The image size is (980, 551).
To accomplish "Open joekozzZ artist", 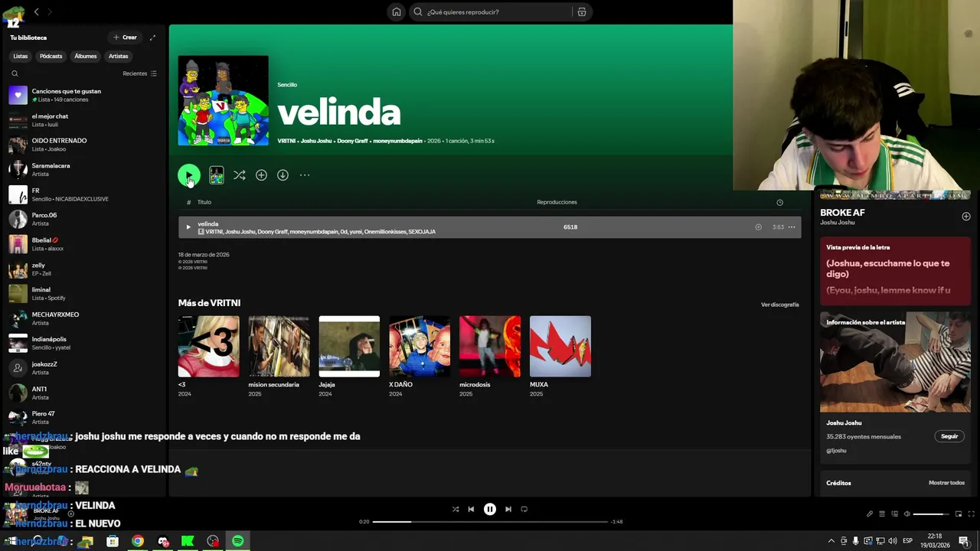I will pos(83,368).
